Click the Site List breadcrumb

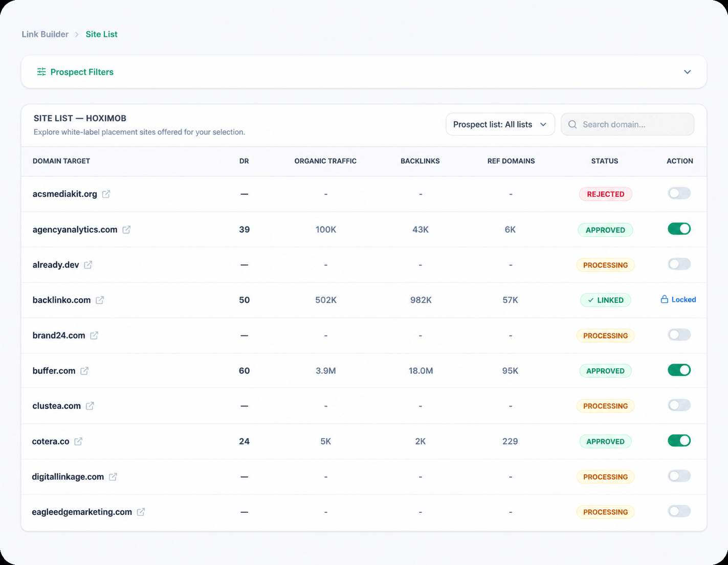click(x=101, y=34)
